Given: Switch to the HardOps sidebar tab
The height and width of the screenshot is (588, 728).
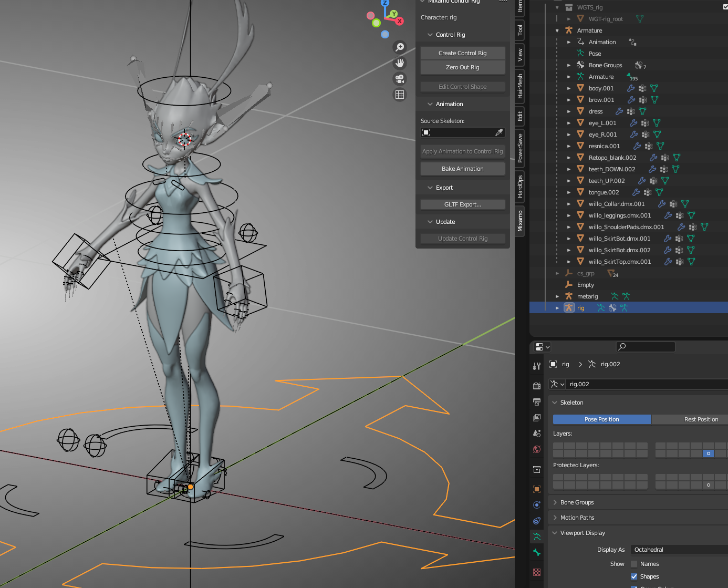Looking at the screenshot, I should (520, 187).
